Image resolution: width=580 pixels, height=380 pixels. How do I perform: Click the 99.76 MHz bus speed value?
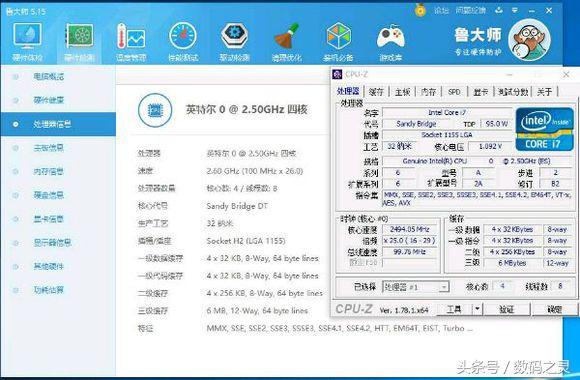[409, 252]
